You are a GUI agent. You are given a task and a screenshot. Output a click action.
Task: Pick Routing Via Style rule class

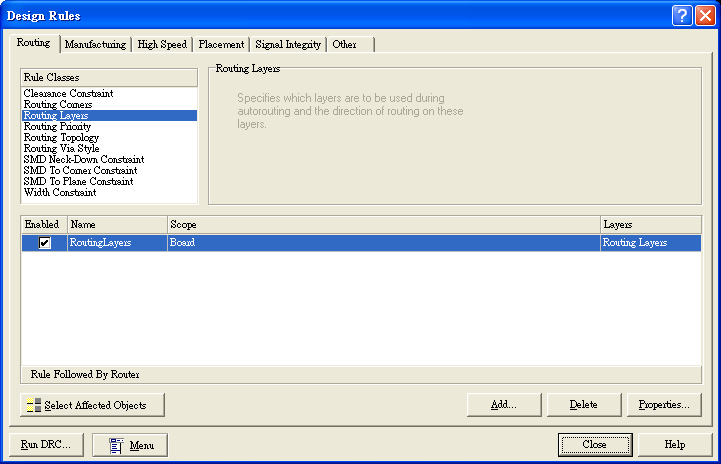(x=61, y=149)
